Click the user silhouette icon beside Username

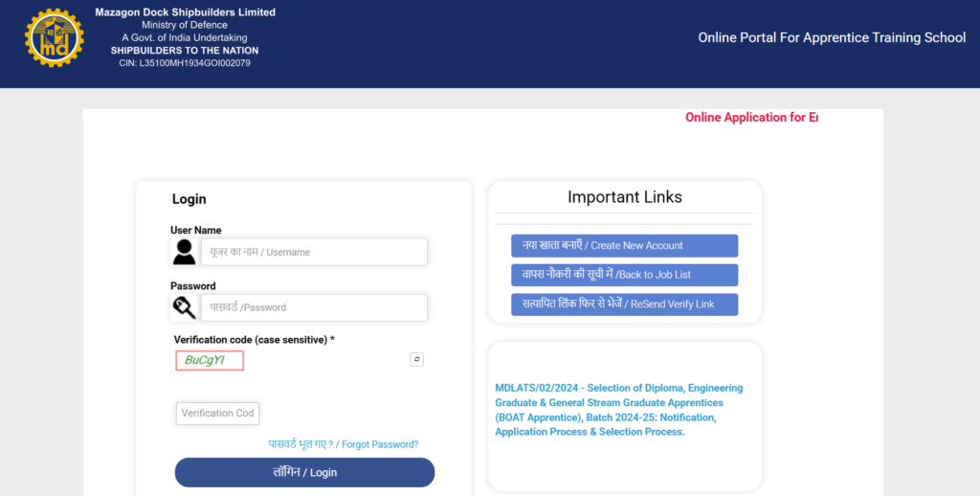pyautogui.click(x=184, y=252)
